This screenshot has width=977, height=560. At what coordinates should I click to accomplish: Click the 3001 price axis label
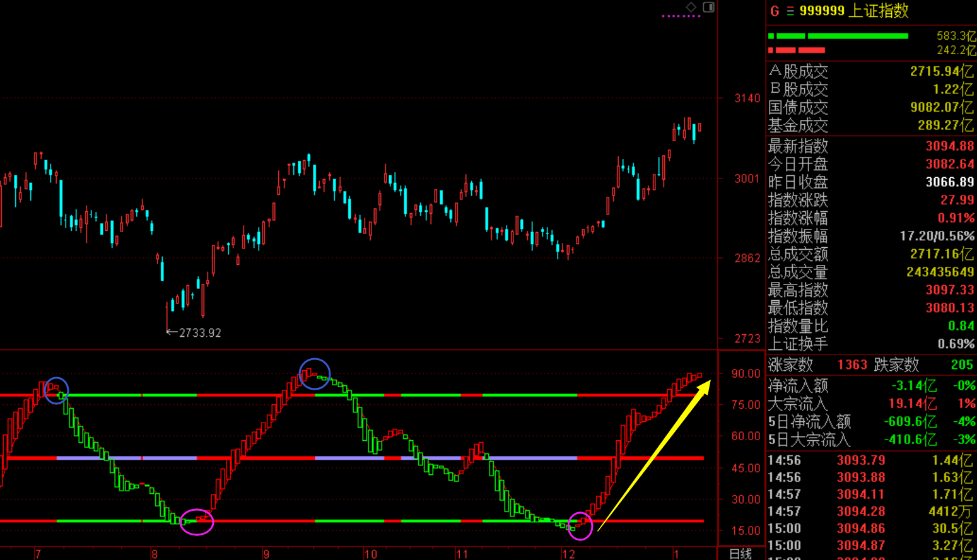[x=747, y=178]
